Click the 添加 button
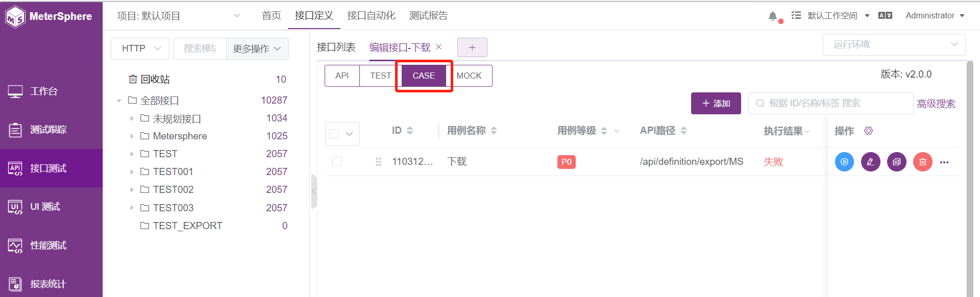This screenshot has width=980, height=297. pos(716,104)
